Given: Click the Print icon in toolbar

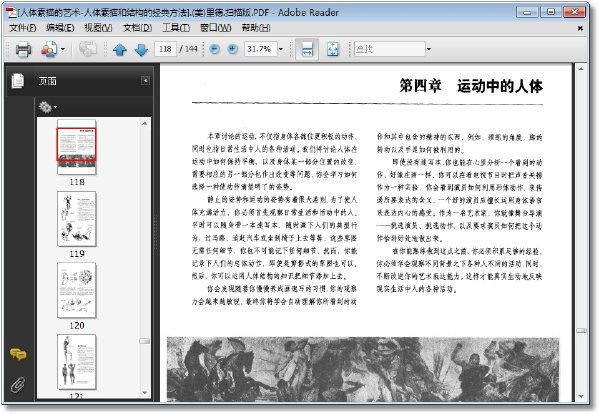Looking at the screenshot, I should click(23, 49).
